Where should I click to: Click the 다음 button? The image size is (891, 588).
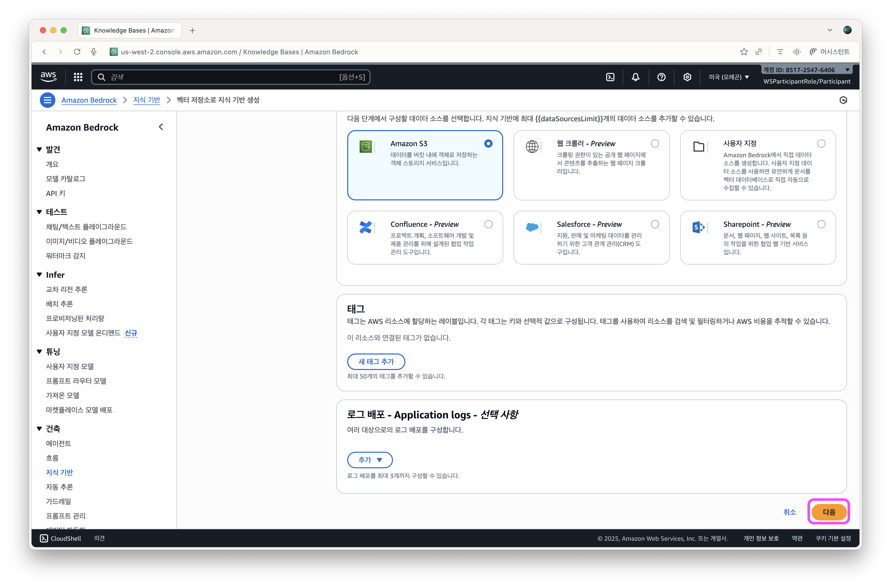point(829,512)
